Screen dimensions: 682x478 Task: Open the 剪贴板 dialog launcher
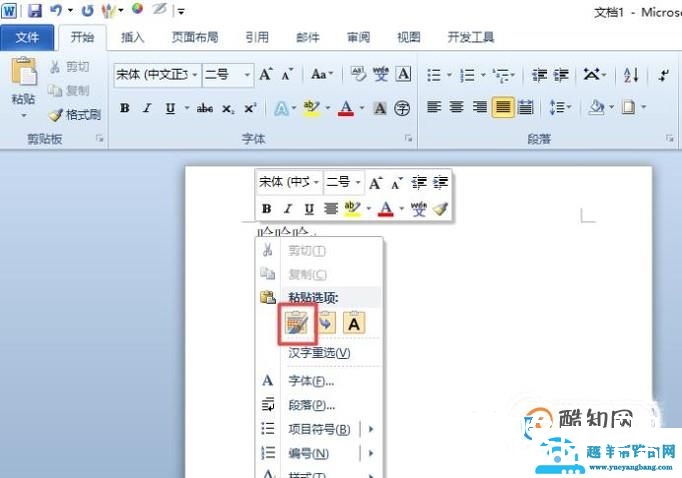(x=100, y=138)
